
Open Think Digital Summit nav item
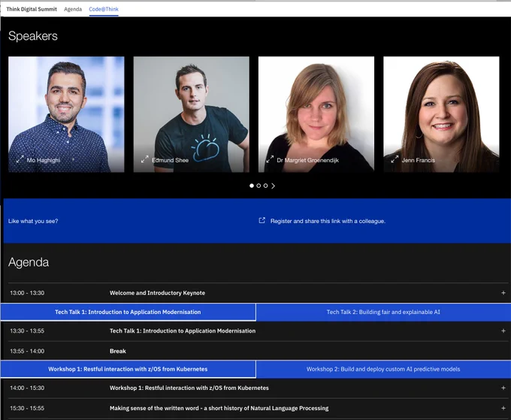tap(32, 9)
